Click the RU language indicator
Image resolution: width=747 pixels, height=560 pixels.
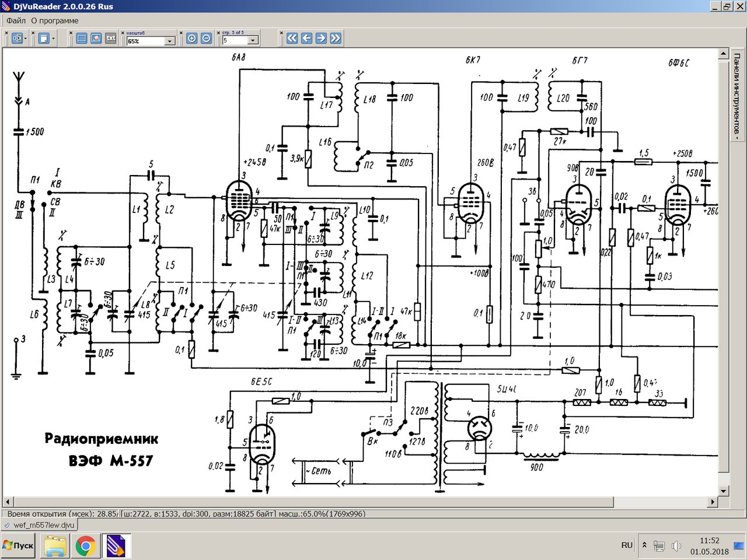627,545
